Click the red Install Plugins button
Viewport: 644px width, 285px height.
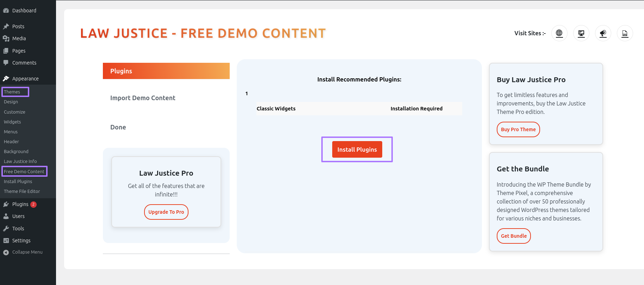357,150
